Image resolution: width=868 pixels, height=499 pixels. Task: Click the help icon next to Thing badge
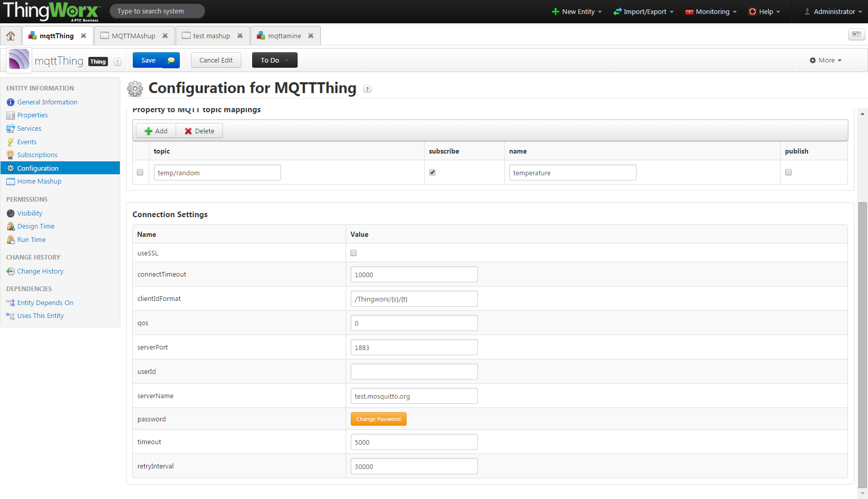tap(118, 62)
